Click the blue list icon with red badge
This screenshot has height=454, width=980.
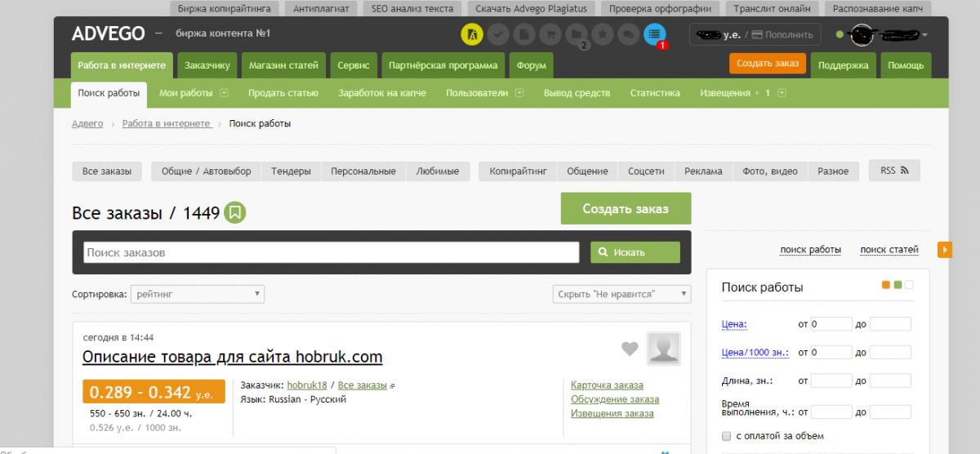tap(655, 34)
